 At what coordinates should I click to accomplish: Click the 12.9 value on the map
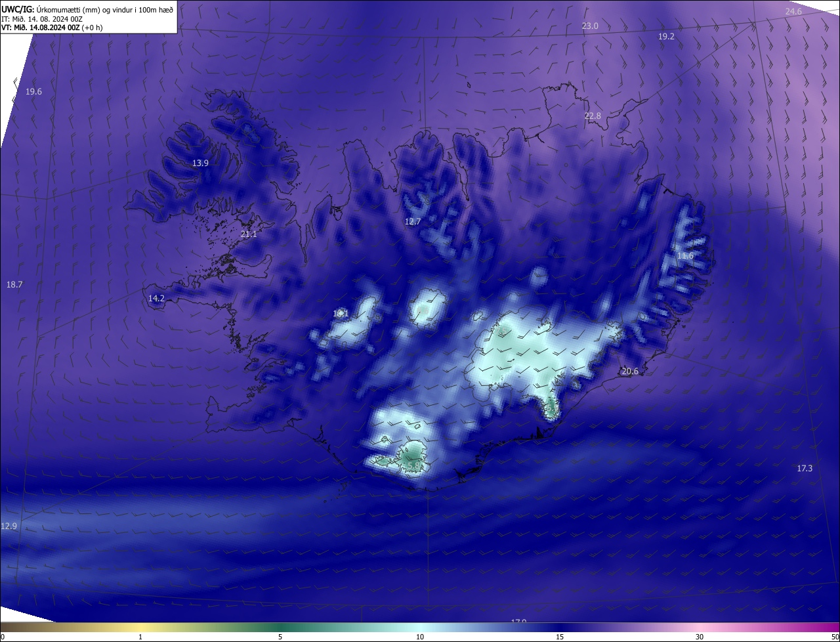coord(9,526)
